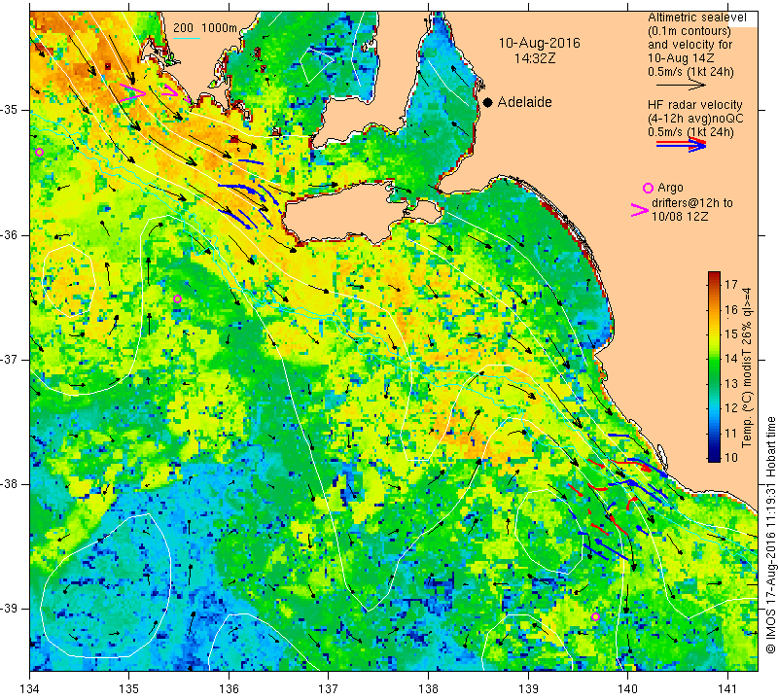This screenshot has width=778, height=700.
Task: Click the Argo legend circle symbol
Action: [x=648, y=188]
